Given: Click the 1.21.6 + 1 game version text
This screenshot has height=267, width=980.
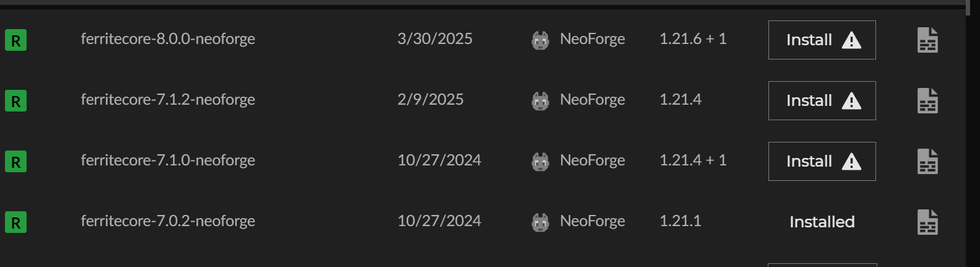Looking at the screenshot, I should click(693, 39).
